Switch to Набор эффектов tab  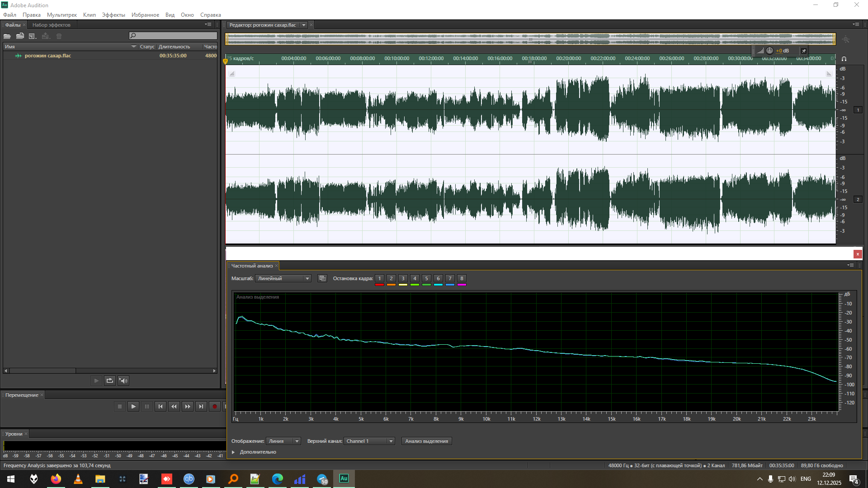[51, 25]
